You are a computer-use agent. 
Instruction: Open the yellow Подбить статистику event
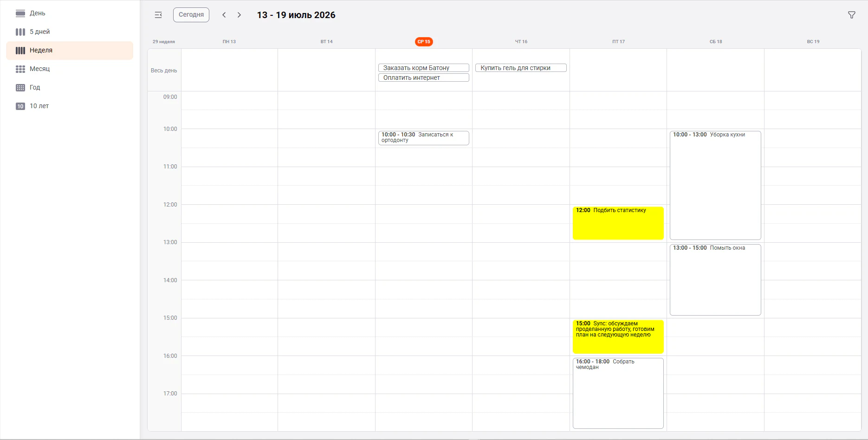(x=618, y=223)
